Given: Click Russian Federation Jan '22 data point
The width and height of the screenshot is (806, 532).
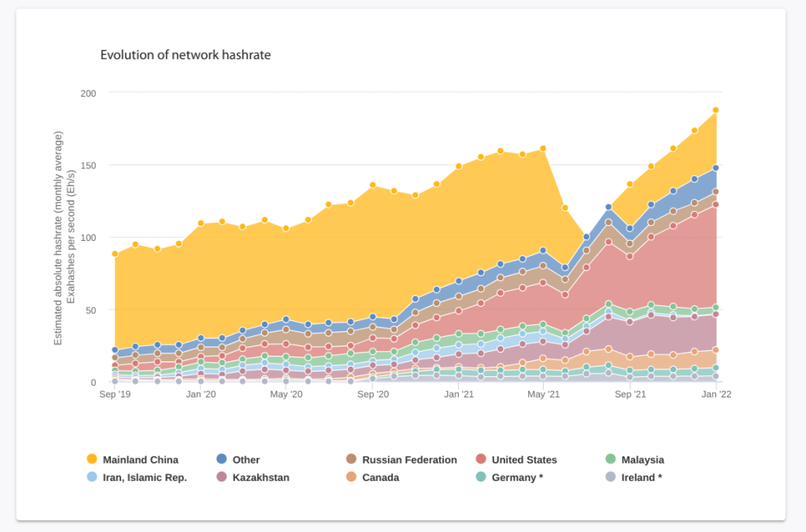Looking at the screenshot, I should pyautogui.click(x=715, y=192).
